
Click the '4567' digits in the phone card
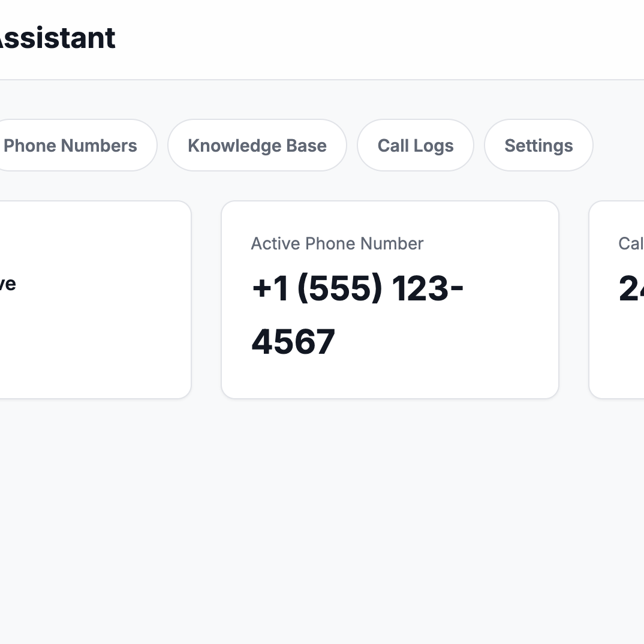coord(293,342)
